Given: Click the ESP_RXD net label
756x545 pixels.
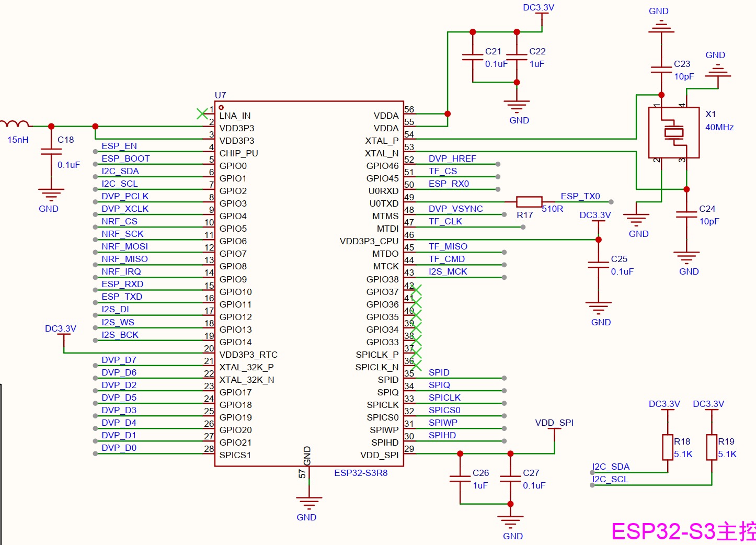Looking at the screenshot, I should coord(122,284).
